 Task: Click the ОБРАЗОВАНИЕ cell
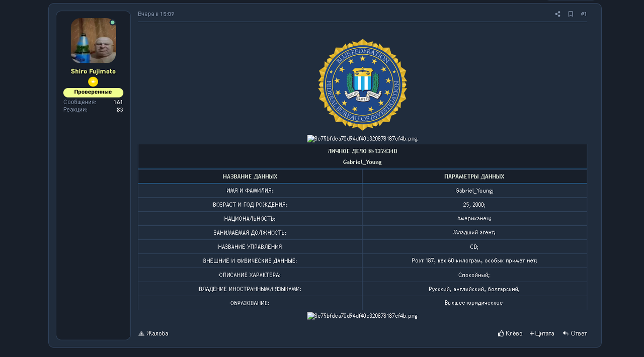click(x=250, y=303)
